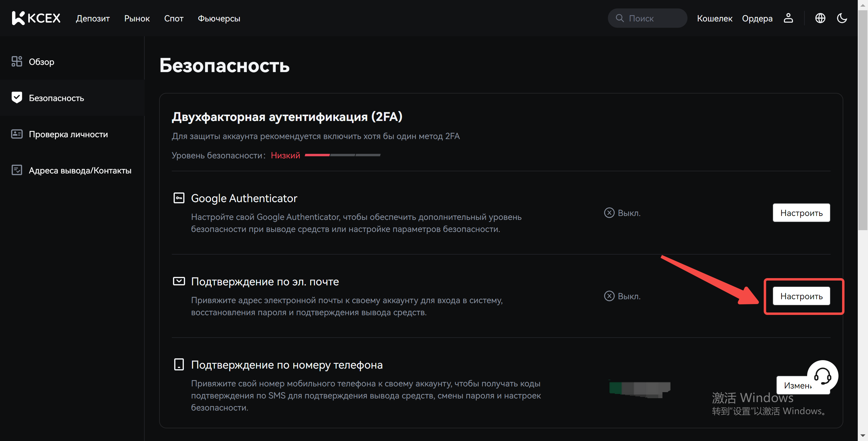The height and width of the screenshot is (441, 868).
Task: Click the Google Authenticator heading
Action: 244,198
